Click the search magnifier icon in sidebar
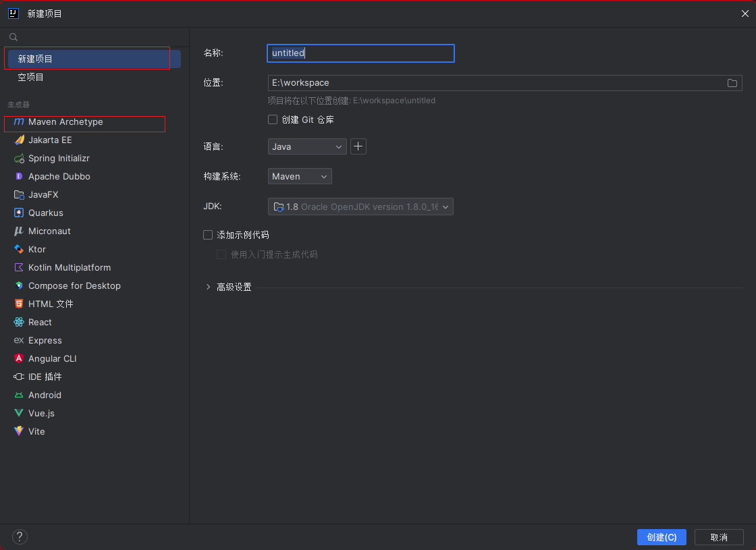Viewport: 756px width, 550px height. point(13,37)
